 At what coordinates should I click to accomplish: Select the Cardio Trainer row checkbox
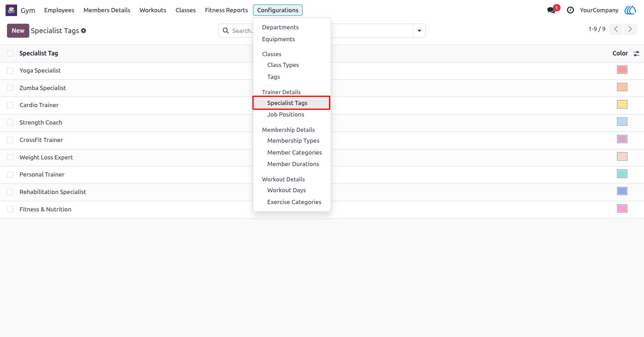pos(10,105)
